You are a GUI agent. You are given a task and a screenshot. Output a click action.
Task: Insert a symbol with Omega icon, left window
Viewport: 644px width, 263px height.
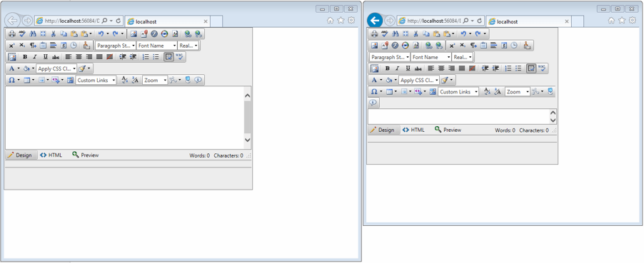click(x=11, y=81)
